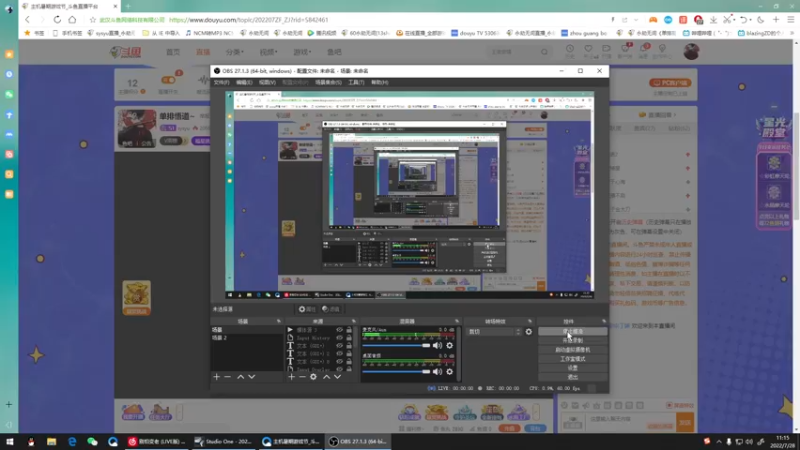Adjust the microphone/Aux volume slider

point(396,345)
